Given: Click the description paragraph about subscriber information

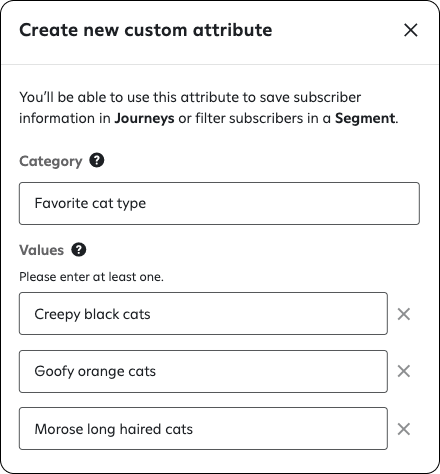Looking at the screenshot, I should click(x=209, y=108).
